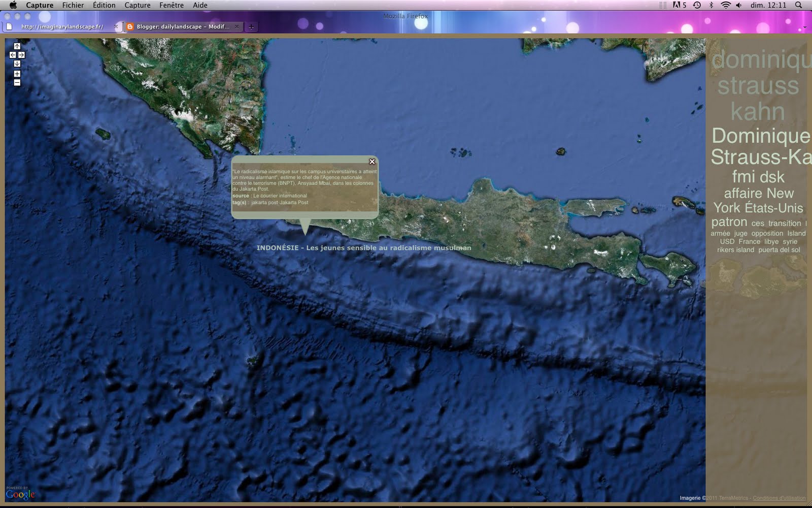
Task: Select the 'dsk' tag in the cloud
Action: (x=772, y=177)
